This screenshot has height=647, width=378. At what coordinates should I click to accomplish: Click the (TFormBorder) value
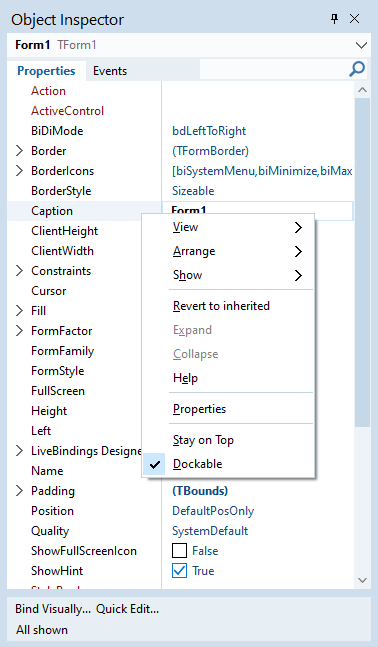(210, 151)
